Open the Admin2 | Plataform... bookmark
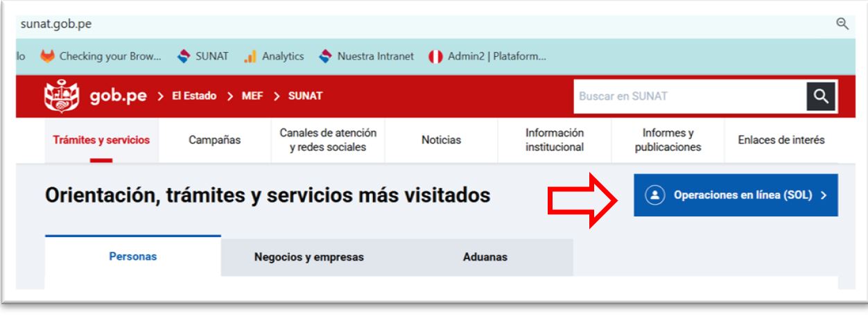Screen dimensions: 868x316 point(488,57)
